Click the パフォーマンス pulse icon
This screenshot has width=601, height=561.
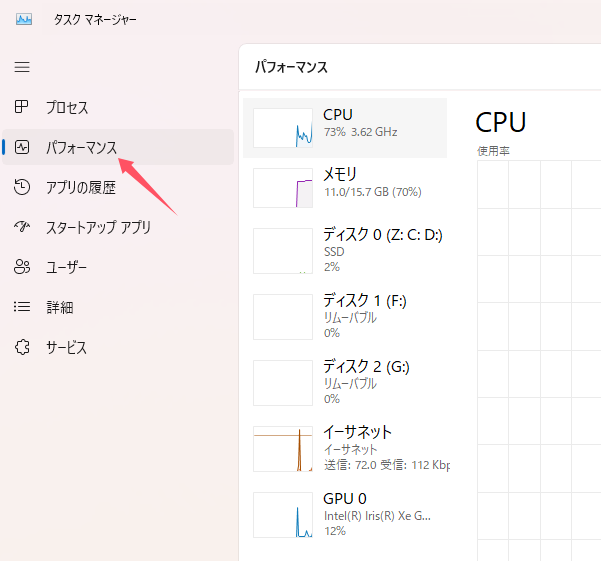[22, 147]
